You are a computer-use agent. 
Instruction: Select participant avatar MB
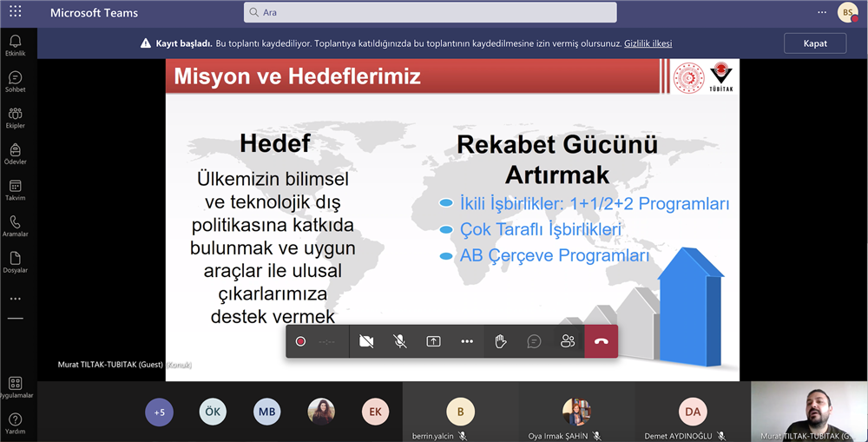tap(266, 412)
